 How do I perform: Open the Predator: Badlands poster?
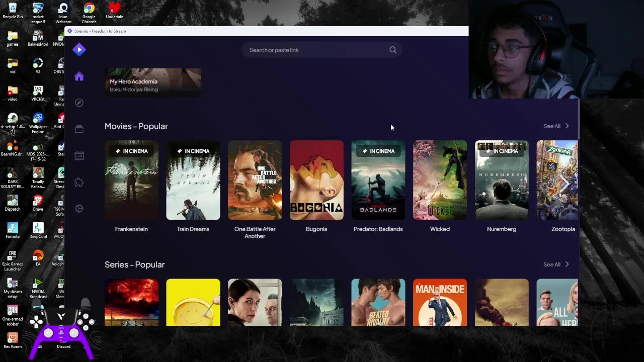click(x=378, y=180)
